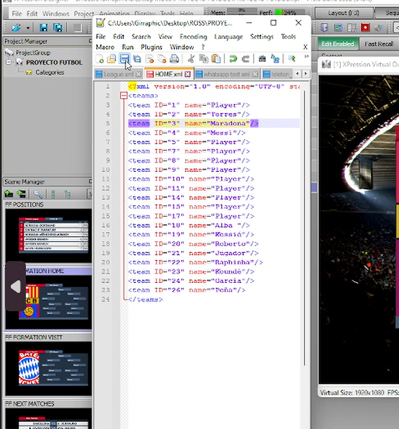
Task: Open XPression Windows menu
Action: tap(56, 14)
